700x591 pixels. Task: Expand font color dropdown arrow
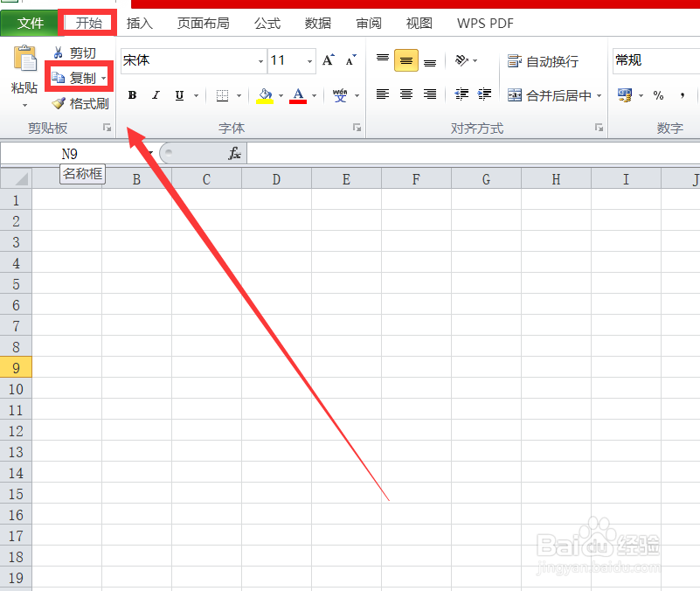pyautogui.click(x=315, y=95)
